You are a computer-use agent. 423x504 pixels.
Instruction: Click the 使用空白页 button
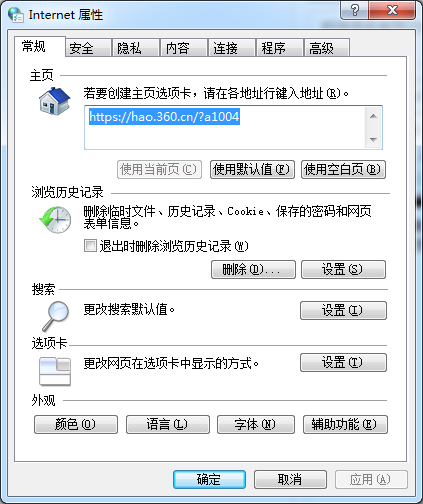pos(343,169)
